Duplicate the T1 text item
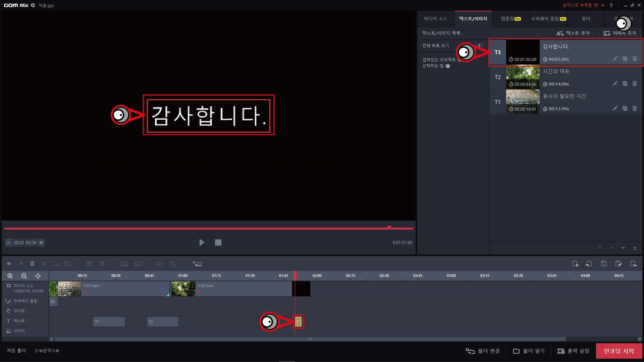This screenshot has width=644, height=362. click(625, 108)
